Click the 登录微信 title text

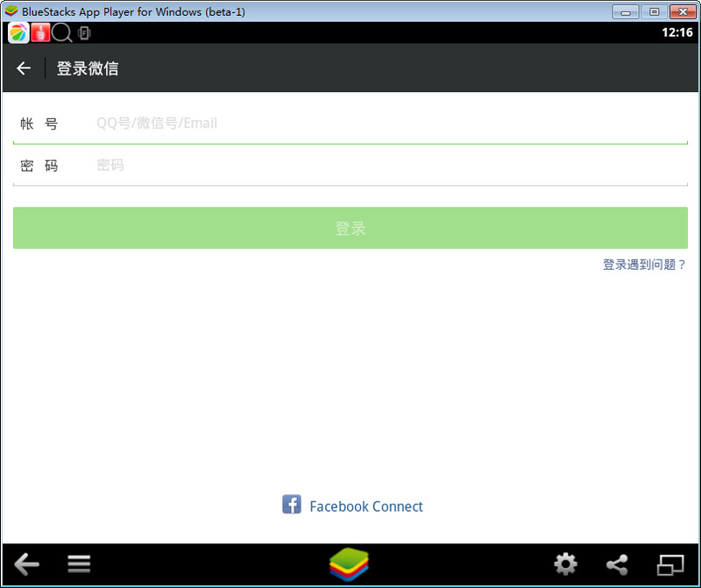tap(88, 68)
